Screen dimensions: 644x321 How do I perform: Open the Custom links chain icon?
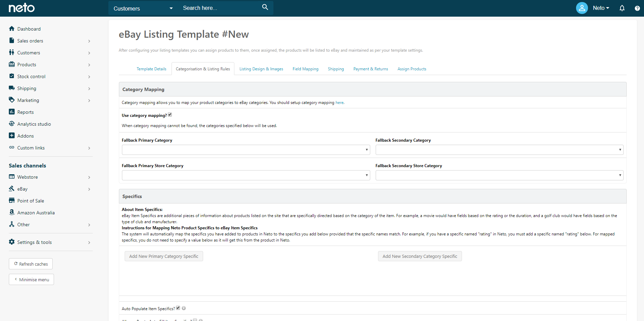[x=12, y=147]
